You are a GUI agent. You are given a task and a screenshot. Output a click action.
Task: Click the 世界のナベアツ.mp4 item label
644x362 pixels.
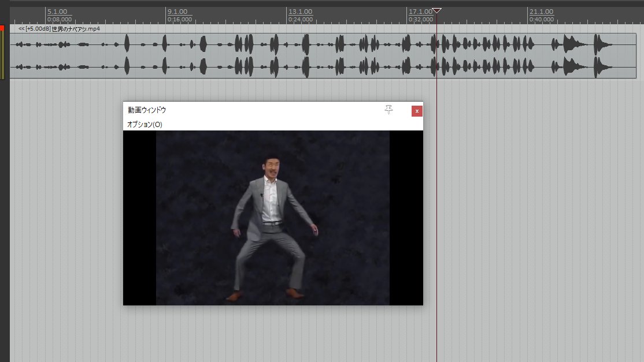click(59, 29)
